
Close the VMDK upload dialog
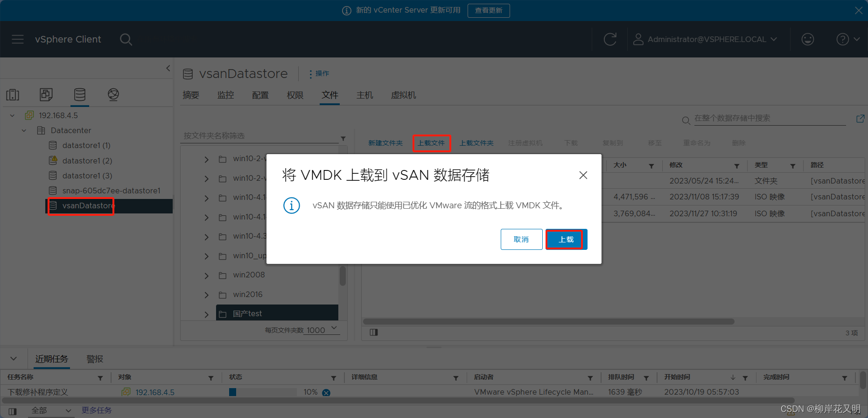[x=583, y=175]
